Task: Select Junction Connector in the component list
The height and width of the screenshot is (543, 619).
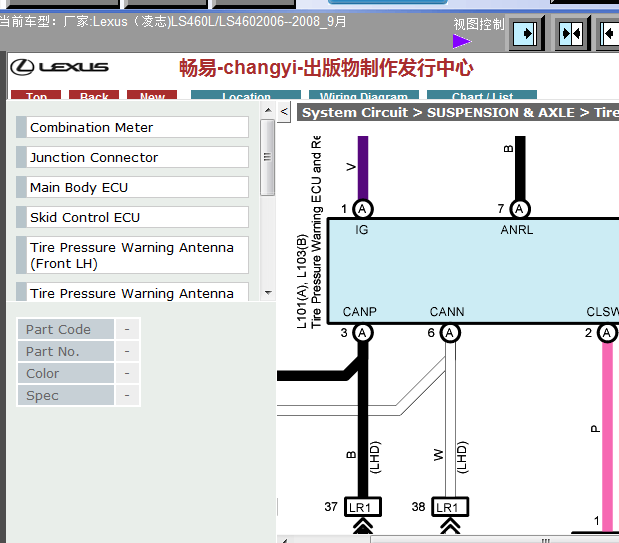Action: click(x=132, y=157)
